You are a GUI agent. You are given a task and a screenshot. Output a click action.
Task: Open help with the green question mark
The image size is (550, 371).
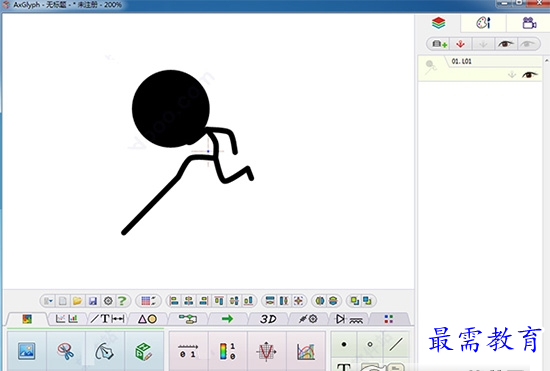[x=122, y=301]
